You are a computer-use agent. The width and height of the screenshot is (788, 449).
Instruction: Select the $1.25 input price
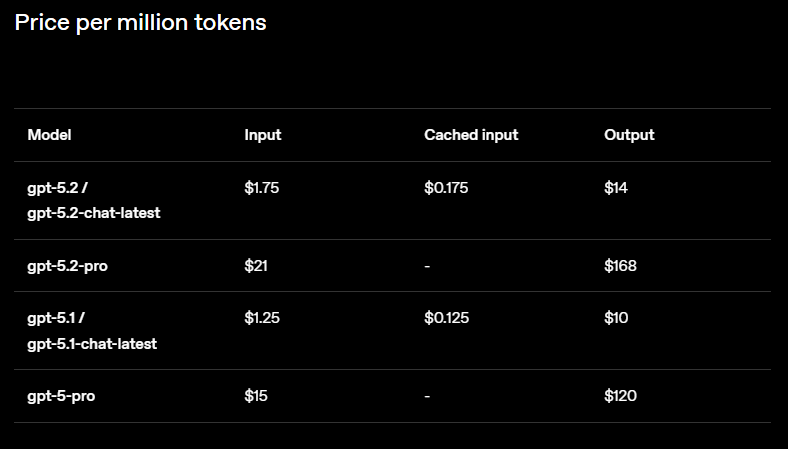pyautogui.click(x=261, y=318)
